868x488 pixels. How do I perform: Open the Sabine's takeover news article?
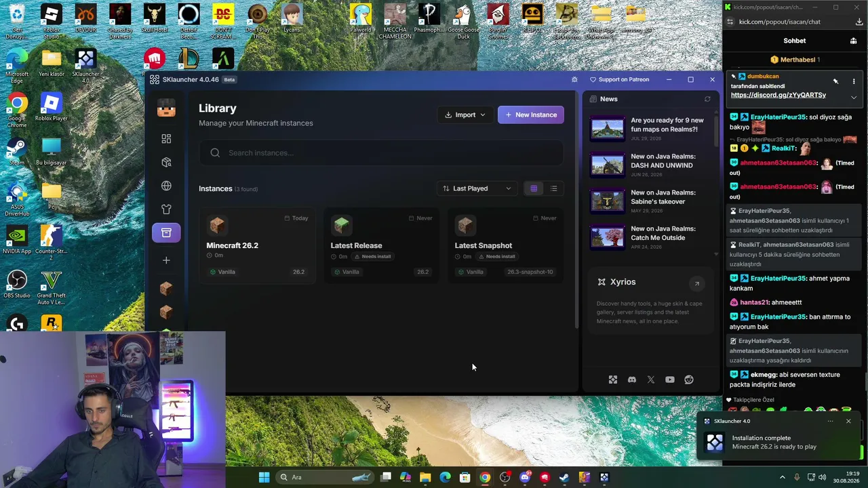650,201
